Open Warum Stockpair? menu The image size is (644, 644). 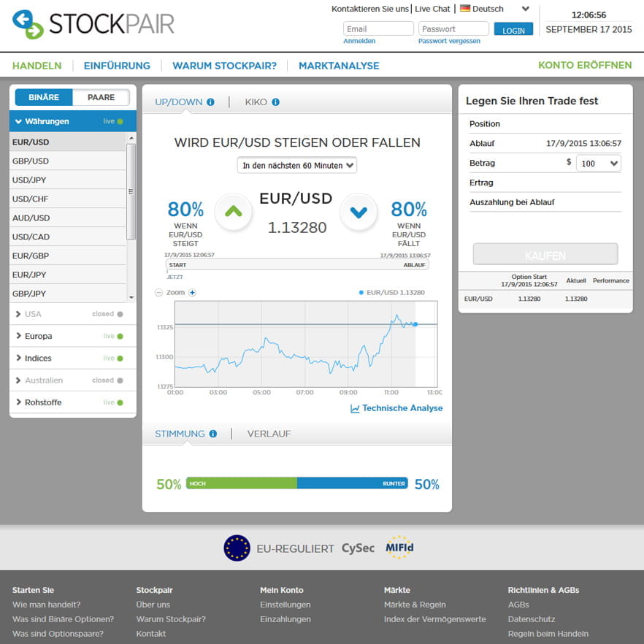[225, 66]
